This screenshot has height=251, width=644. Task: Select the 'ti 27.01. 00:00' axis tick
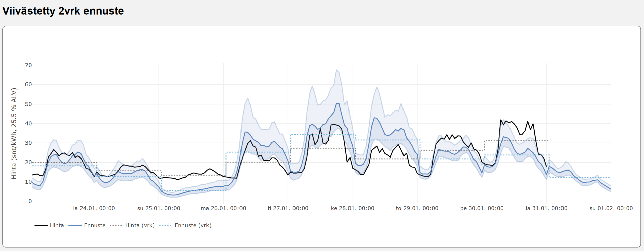[288, 208]
